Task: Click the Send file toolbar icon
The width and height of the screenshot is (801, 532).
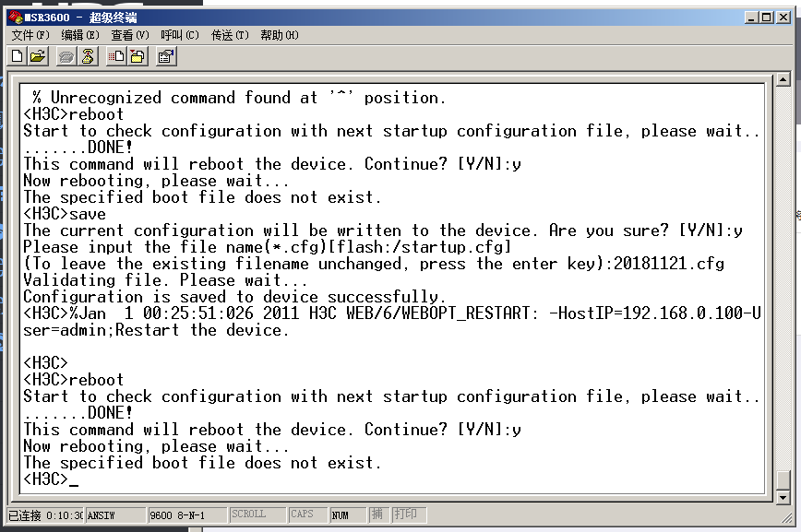Action: pos(116,57)
